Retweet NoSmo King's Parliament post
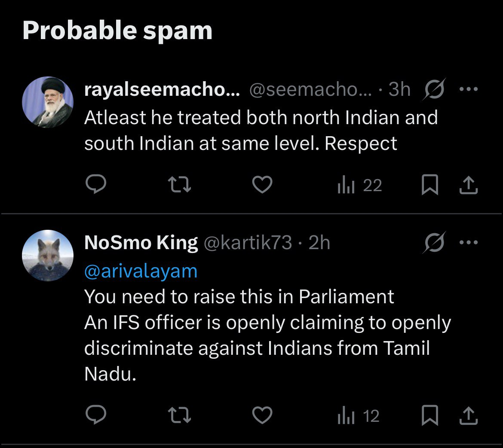The width and height of the screenshot is (503, 448). pyautogui.click(x=179, y=415)
